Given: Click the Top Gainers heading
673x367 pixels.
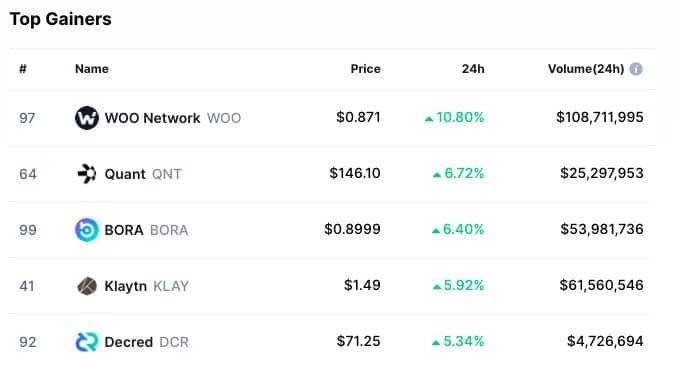Looking at the screenshot, I should (61, 19).
